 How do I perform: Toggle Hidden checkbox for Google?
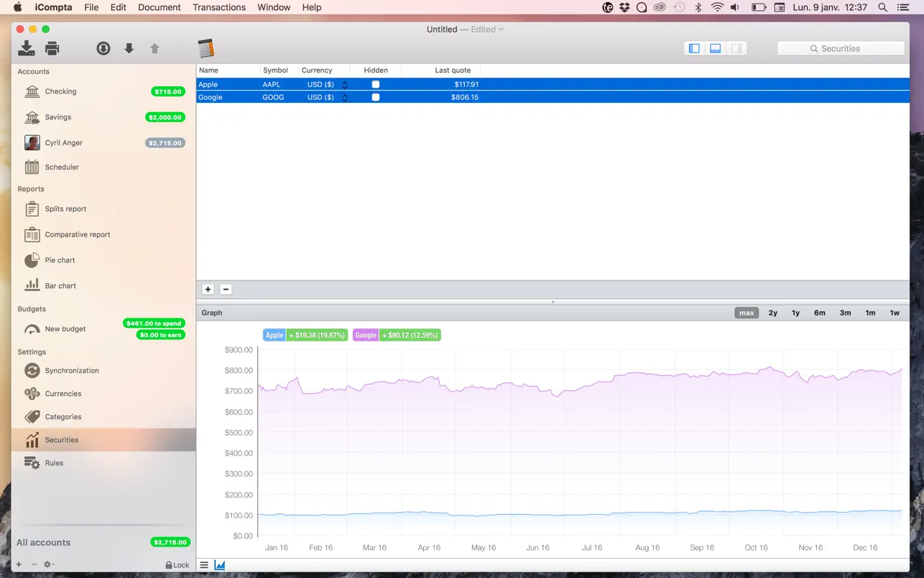(x=375, y=97)
